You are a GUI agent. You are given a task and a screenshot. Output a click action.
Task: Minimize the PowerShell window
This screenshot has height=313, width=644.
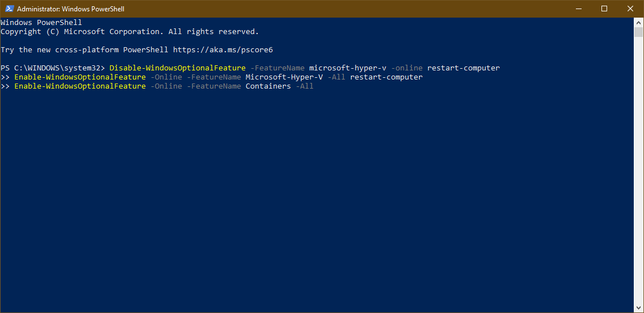point(578,9)
